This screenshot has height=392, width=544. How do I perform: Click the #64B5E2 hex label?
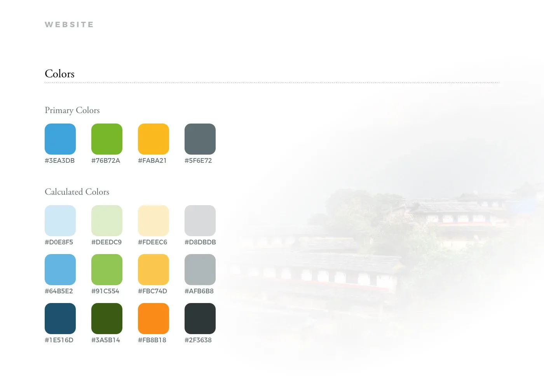59,291
